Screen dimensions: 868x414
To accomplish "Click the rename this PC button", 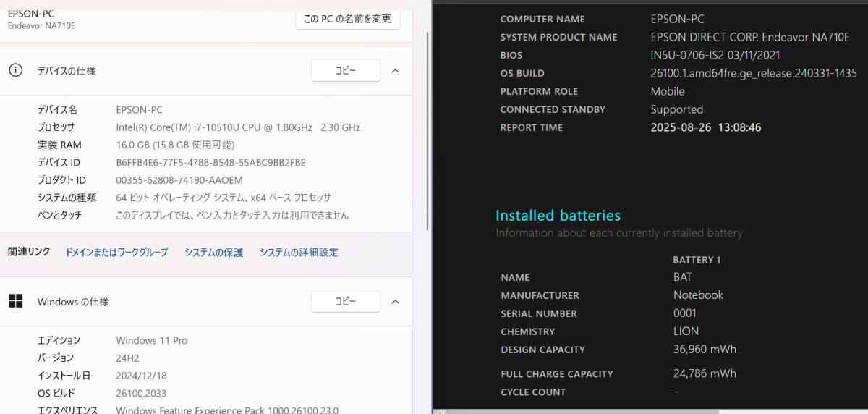I will point(348,18).
